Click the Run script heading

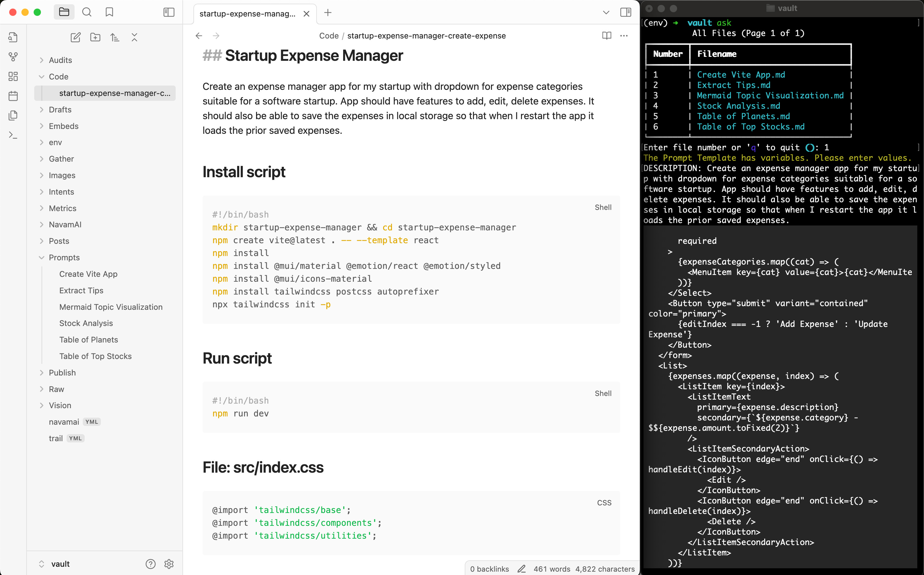[x=237, y=358]
